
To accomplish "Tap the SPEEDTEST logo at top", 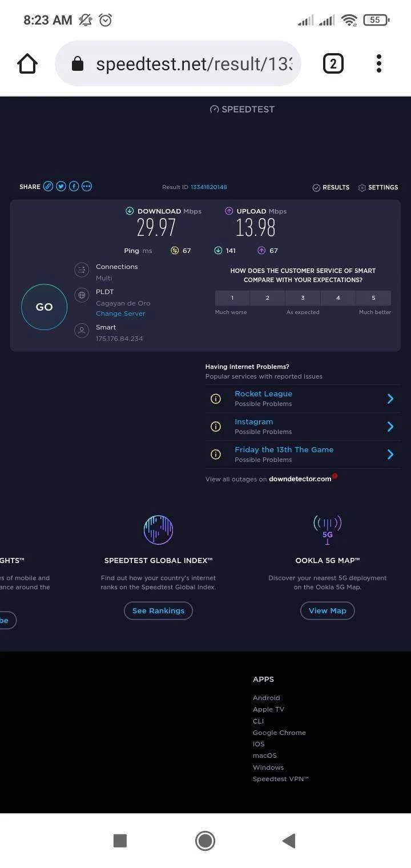I will coord(242,109).
